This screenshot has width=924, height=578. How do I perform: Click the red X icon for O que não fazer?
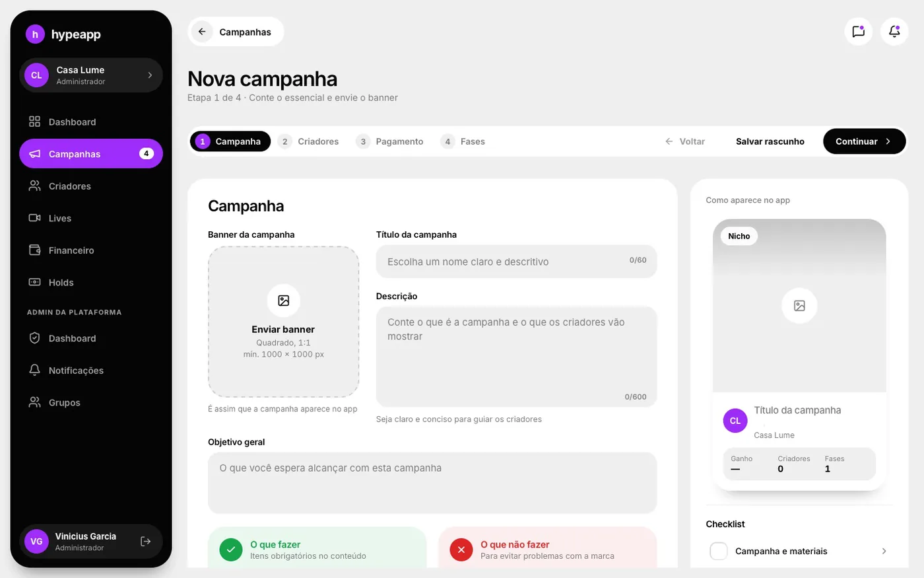point(461,550)
